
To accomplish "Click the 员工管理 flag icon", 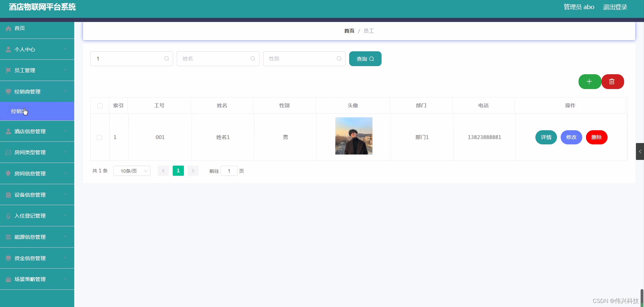I will point(8,70).
